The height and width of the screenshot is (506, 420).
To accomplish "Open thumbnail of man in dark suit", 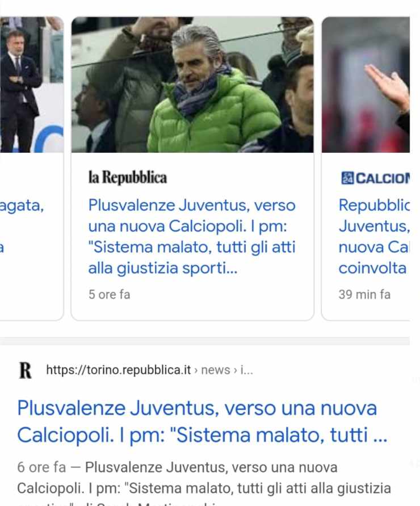I will click(x=32, y=85).
